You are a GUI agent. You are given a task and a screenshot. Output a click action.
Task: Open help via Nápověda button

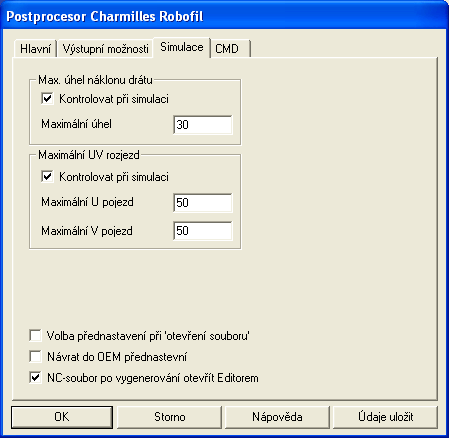(277, 417)
